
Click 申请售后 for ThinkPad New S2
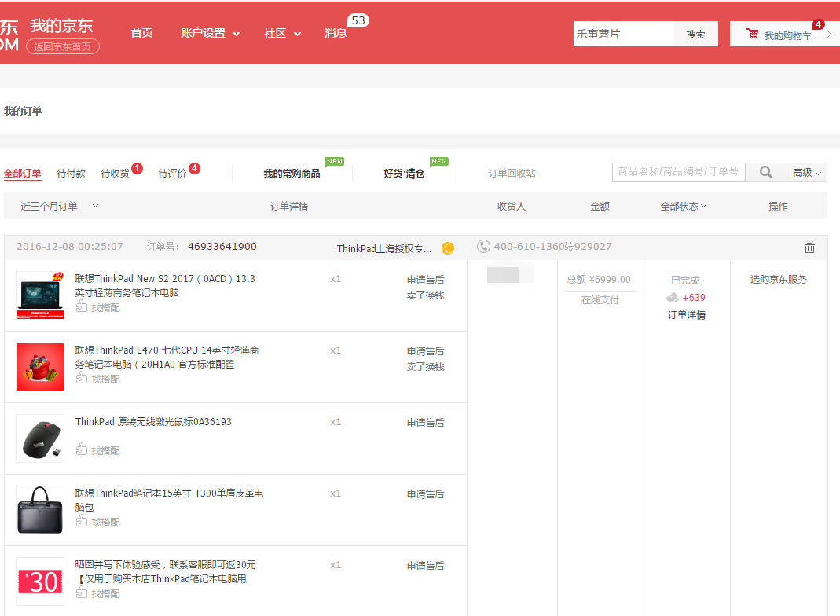coord(425,280)
